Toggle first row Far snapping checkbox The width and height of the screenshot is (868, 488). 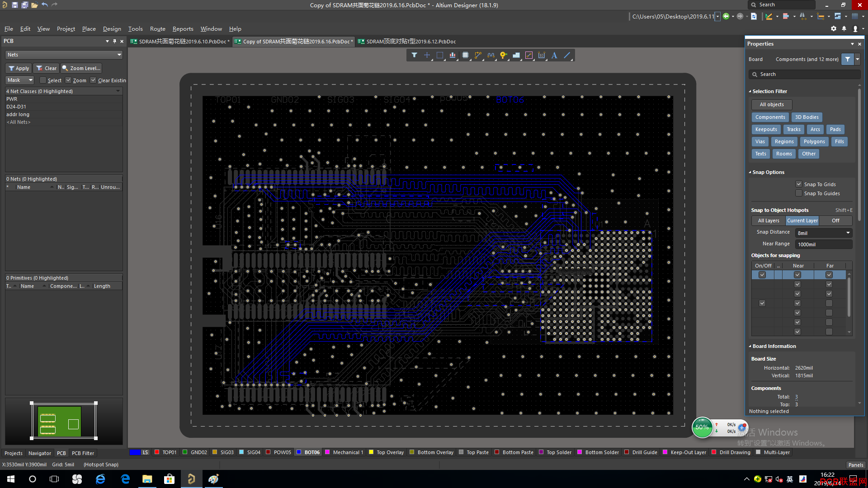point(829,275)
